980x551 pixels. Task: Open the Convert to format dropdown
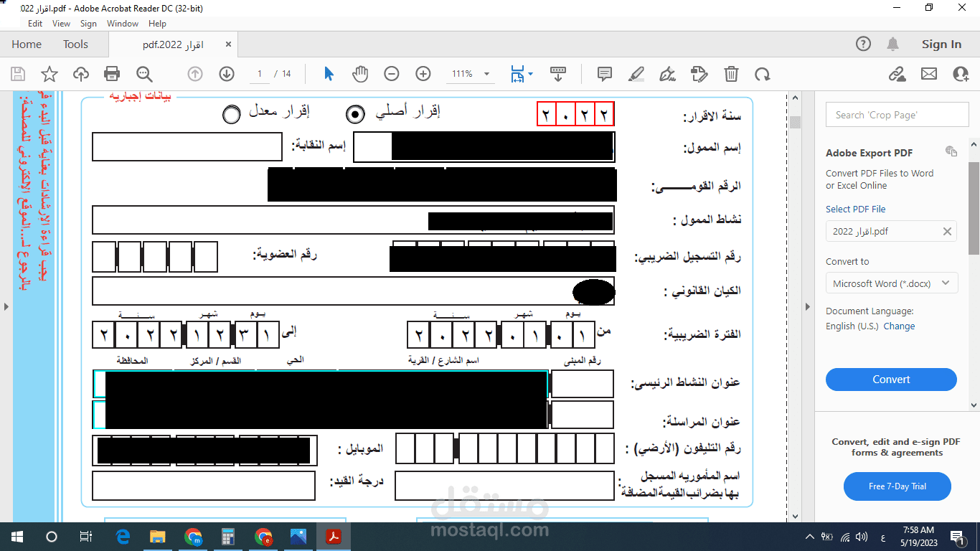[892, 283]
